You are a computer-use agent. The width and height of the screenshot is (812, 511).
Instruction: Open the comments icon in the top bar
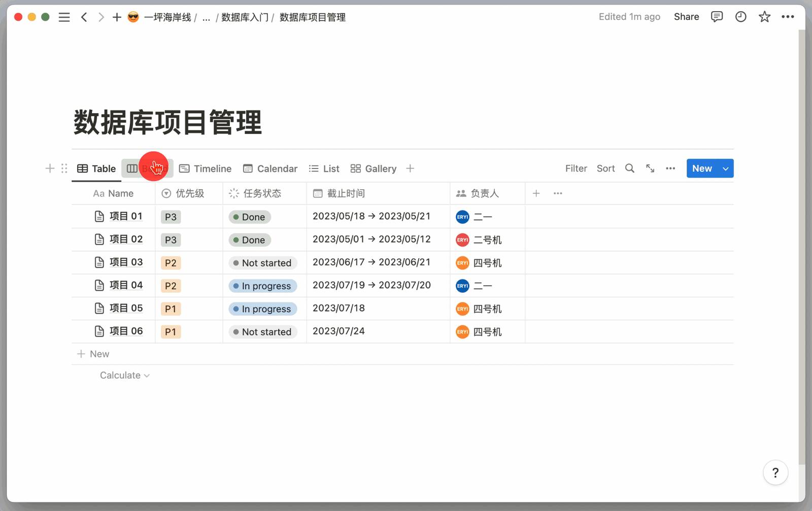pos(717,17)
